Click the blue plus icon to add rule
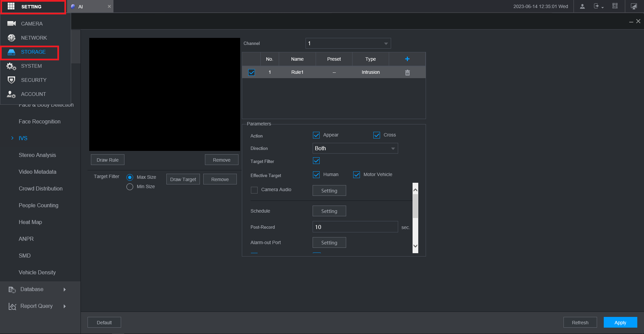This screenshot has width=644, height=334. tap(407, 59)
